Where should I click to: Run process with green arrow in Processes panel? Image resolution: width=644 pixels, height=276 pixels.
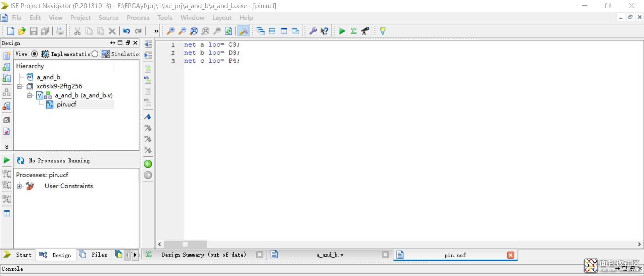(6, 160)
